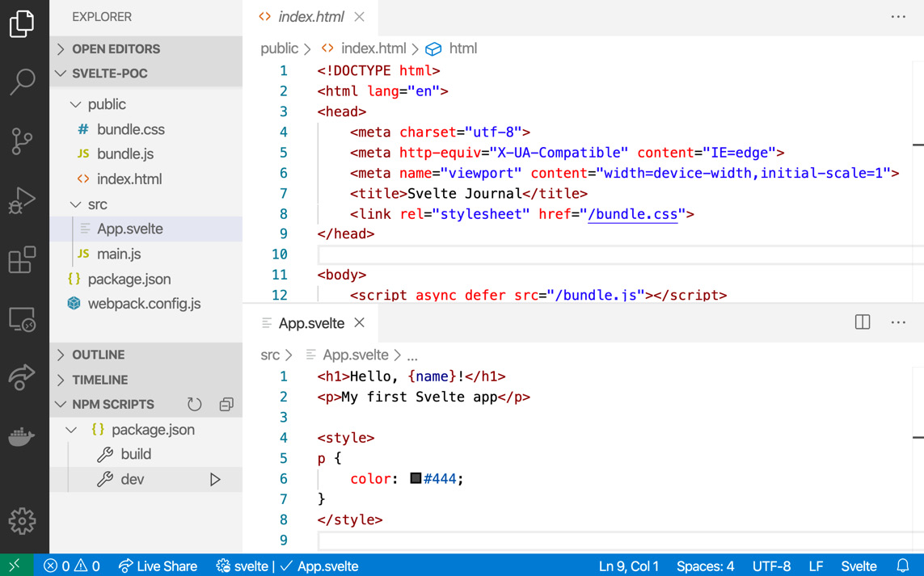Switch to the index.html tab
The height and width of the screenshot is (576, 924).
[310, 17]
